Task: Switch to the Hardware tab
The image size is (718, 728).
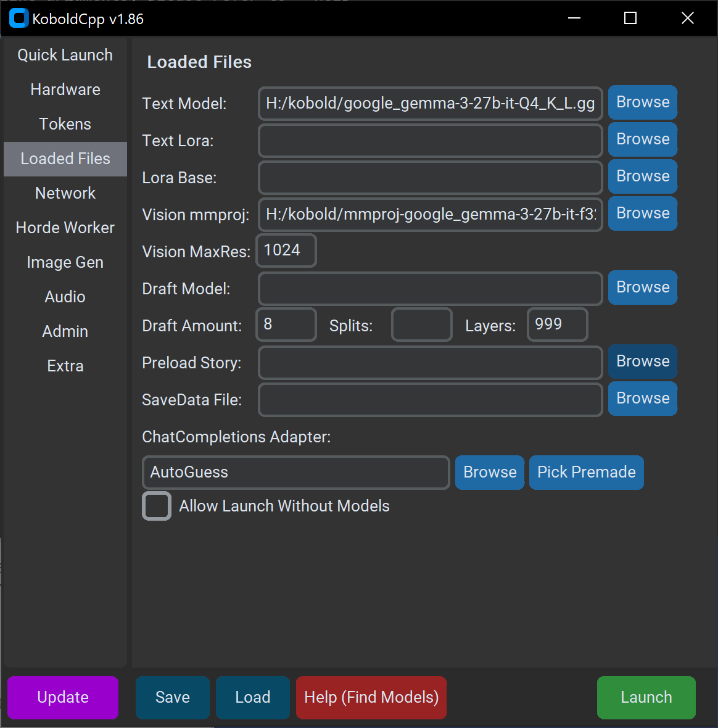Action: [x=65, y=89]
